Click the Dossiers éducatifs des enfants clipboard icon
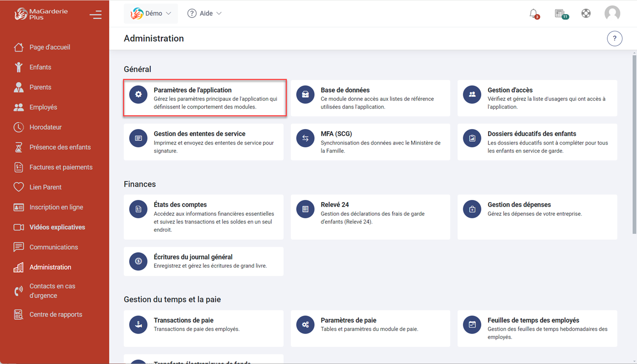 tap(472, 138)
